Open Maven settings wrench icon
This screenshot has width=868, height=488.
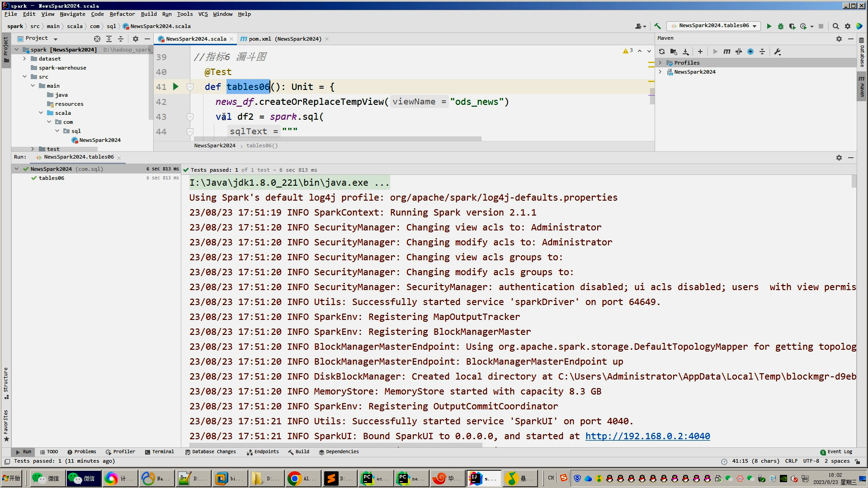click(778, 52)
